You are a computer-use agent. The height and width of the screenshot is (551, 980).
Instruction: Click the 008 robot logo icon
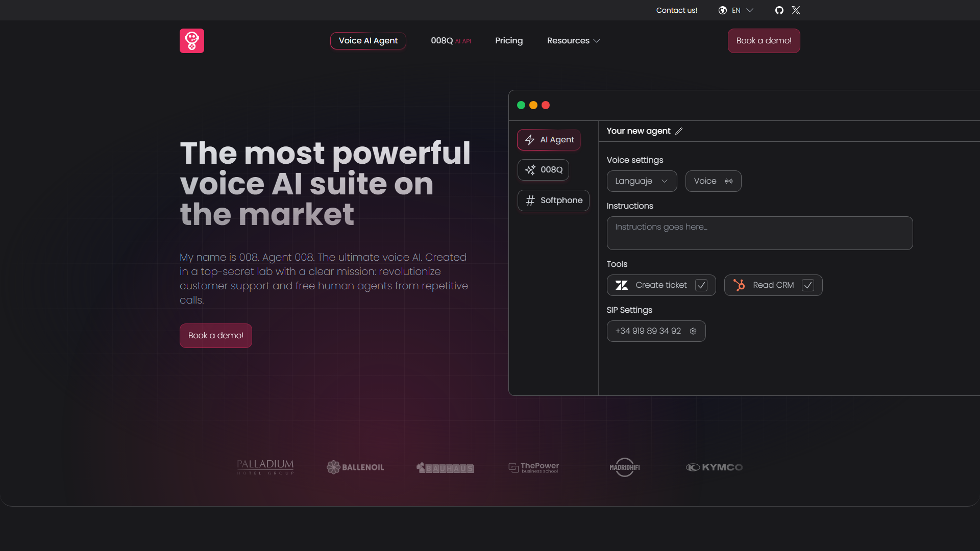click(x=191, y=41)
